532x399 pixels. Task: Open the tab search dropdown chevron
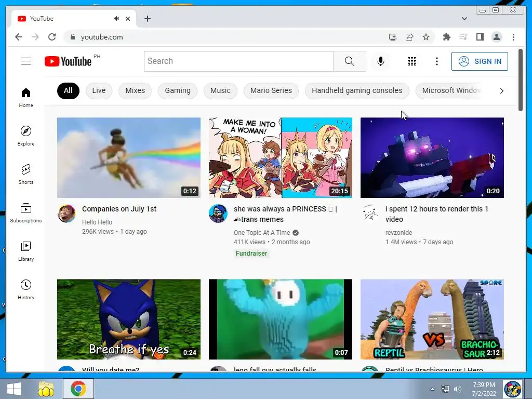(464, 19)
